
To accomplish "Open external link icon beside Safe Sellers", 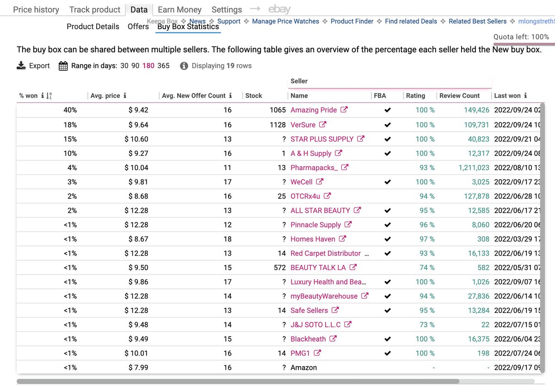I will pyautogui.click(x=335, y=310).
